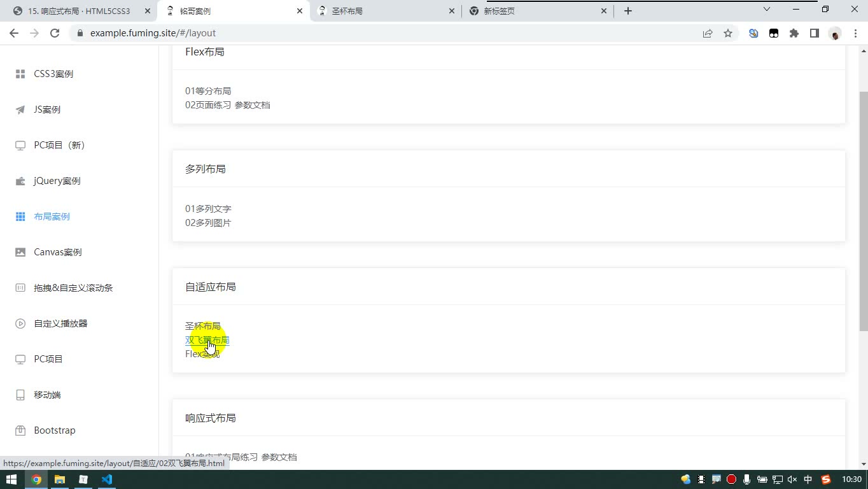Screen dimensions: 868x489
Task: Open the Windows Start menu
Action: [x=11, y=479]
